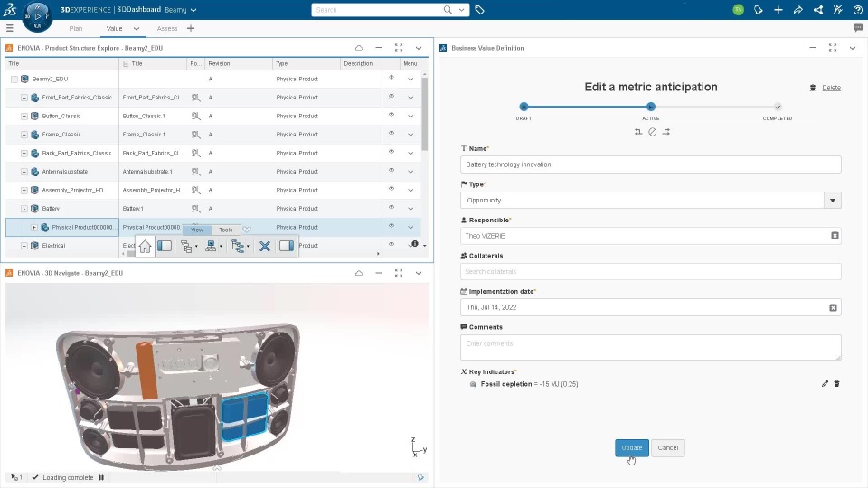Viewport: 868px width, 488px height.
Task: Toggle visibility of Physical Product00000 row
Action: click(392, 226)
